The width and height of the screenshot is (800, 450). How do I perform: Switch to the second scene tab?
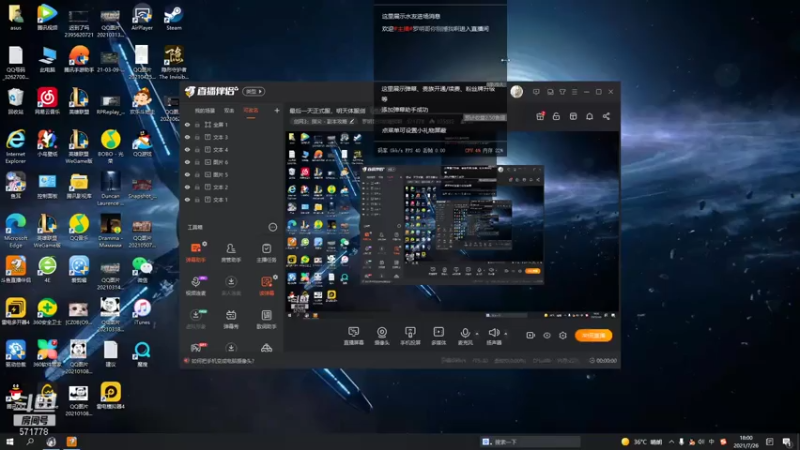pyautogui.click(x=229, y=110)
